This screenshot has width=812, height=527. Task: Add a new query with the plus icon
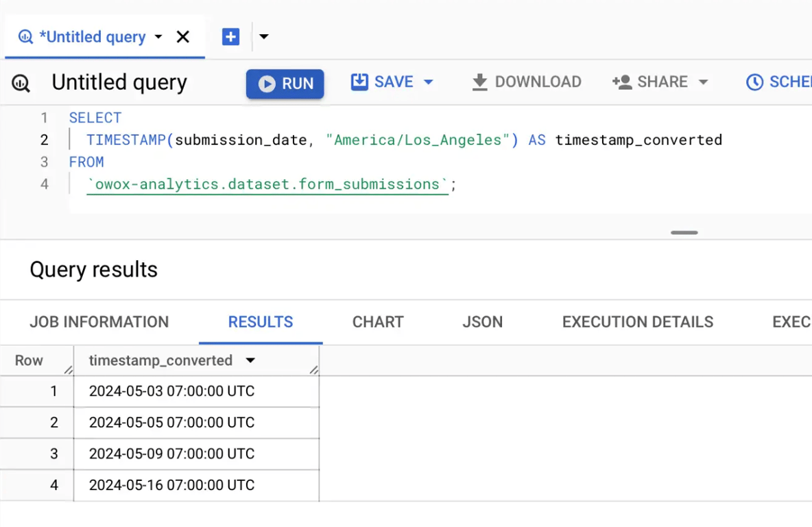pos(230,37)
